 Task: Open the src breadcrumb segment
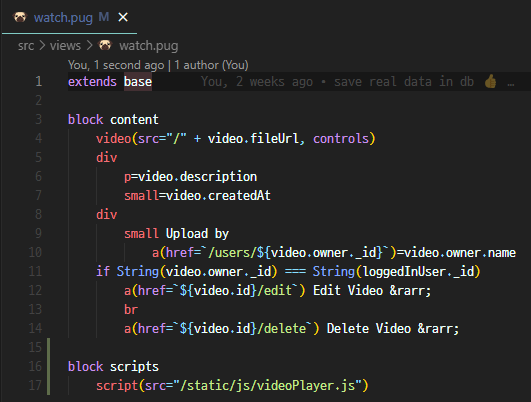click(26, 46)
